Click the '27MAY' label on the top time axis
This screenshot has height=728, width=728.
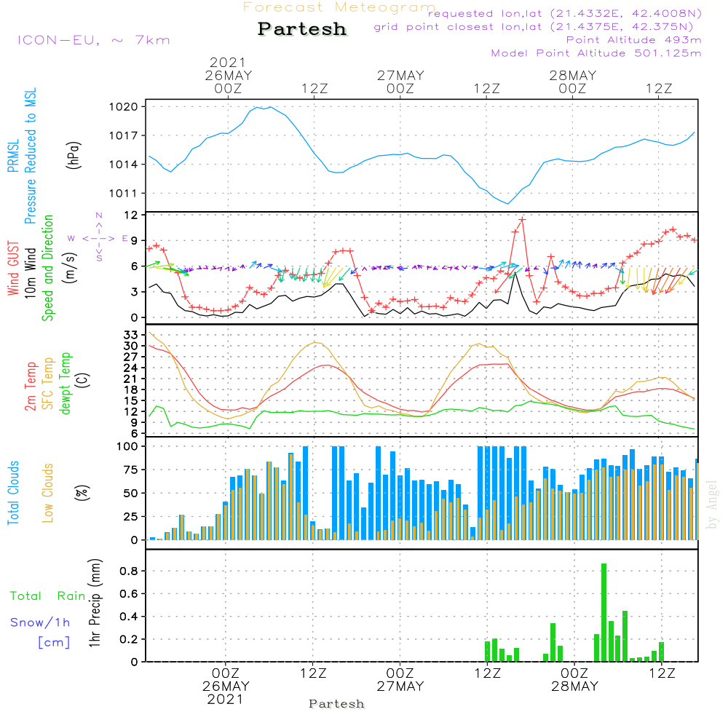(400, 75)
